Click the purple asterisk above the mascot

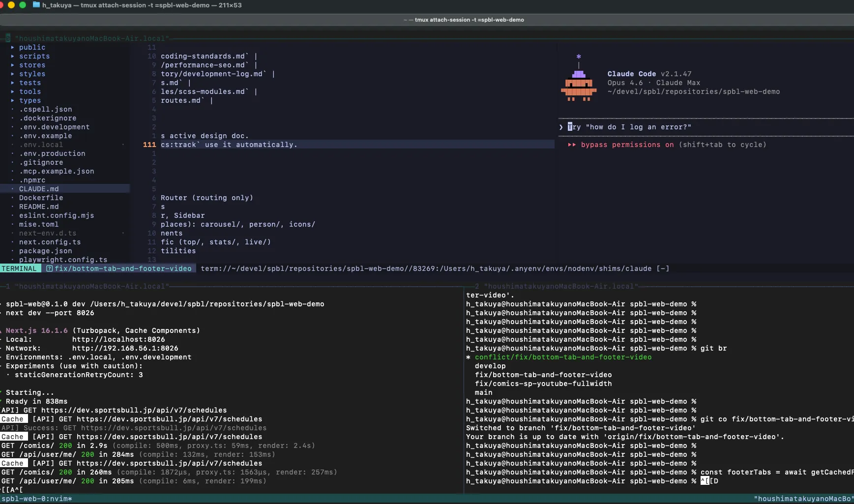(579, 57)
